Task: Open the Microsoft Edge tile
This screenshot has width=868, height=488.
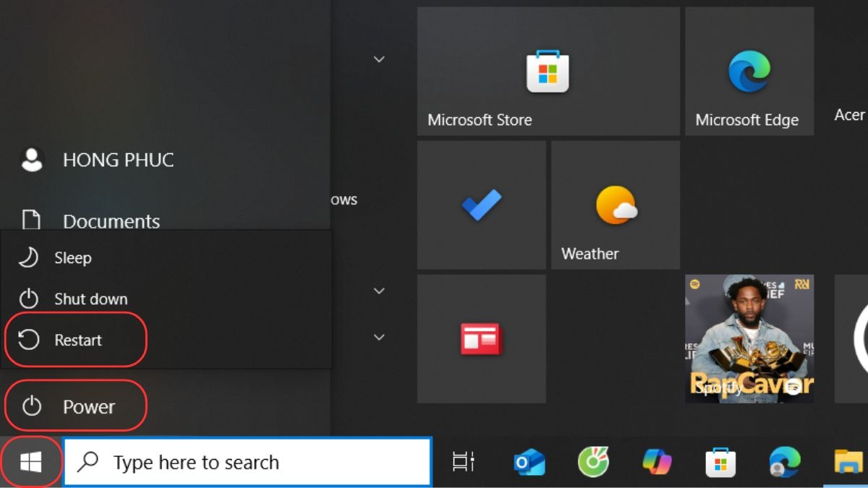Action: click(749, 72)
